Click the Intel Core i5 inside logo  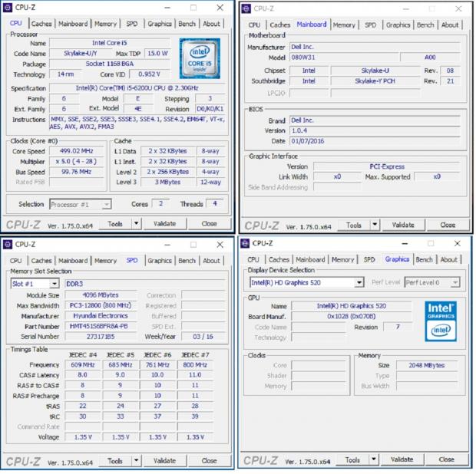click(x=199, y=58)
